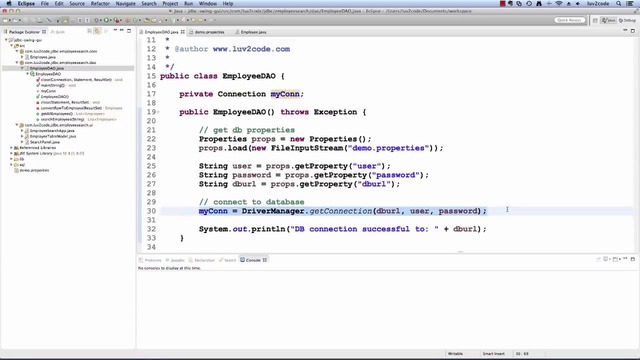Click the Apple menu icon
Image resolution: width=640 pixels, height=360 pixels.
pos(8,3)
